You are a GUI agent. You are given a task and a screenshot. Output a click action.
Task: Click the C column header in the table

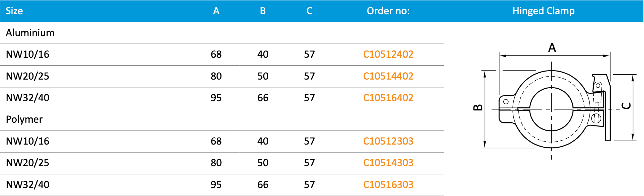pyautogui.click(x=309, y=11)
